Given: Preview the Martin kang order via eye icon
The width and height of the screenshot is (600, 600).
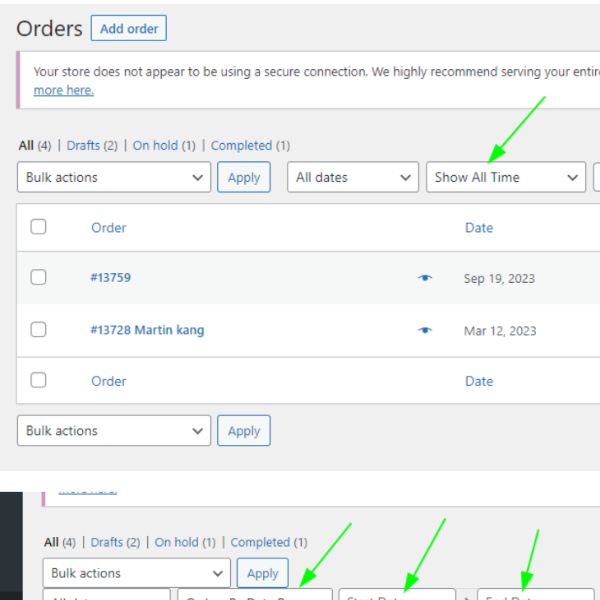Looking at the screenshot, I should (425, 330).
